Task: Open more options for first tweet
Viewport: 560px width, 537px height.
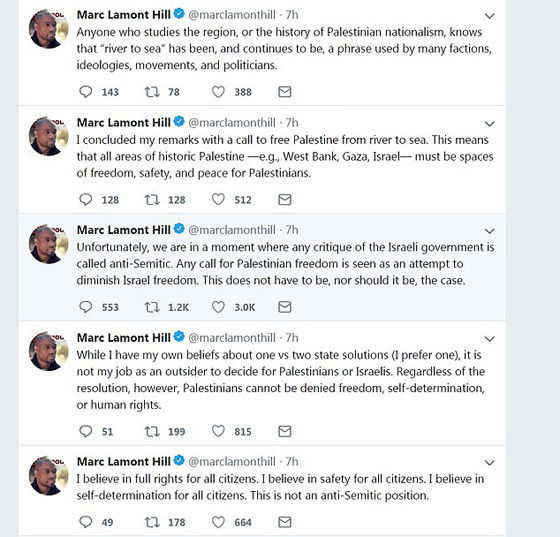Action: pos(489,16)
